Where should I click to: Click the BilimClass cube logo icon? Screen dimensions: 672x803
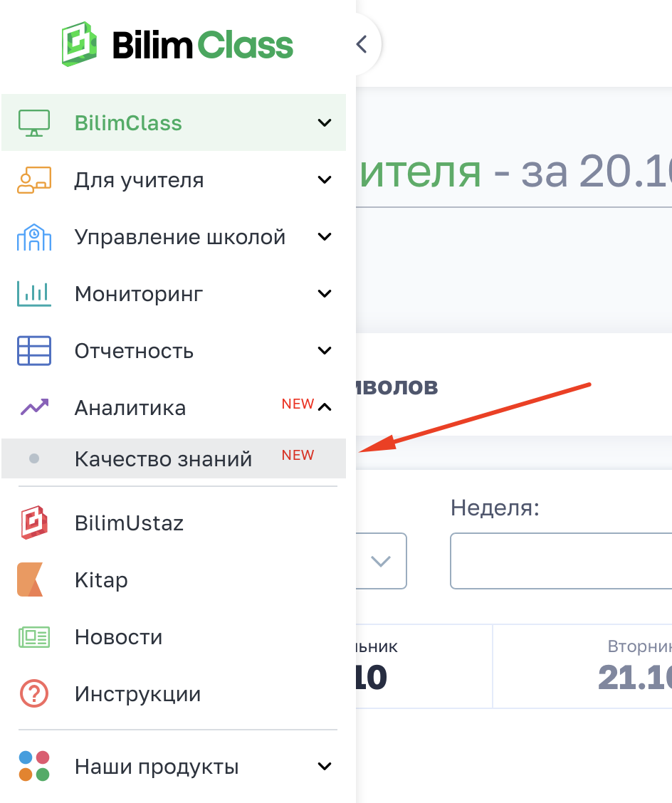tap(79, 44)
